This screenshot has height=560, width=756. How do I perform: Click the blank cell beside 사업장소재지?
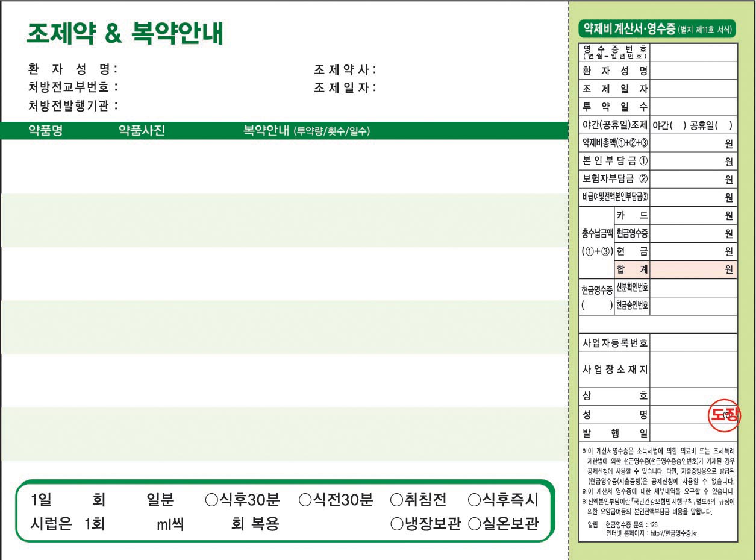pos(693,370)
